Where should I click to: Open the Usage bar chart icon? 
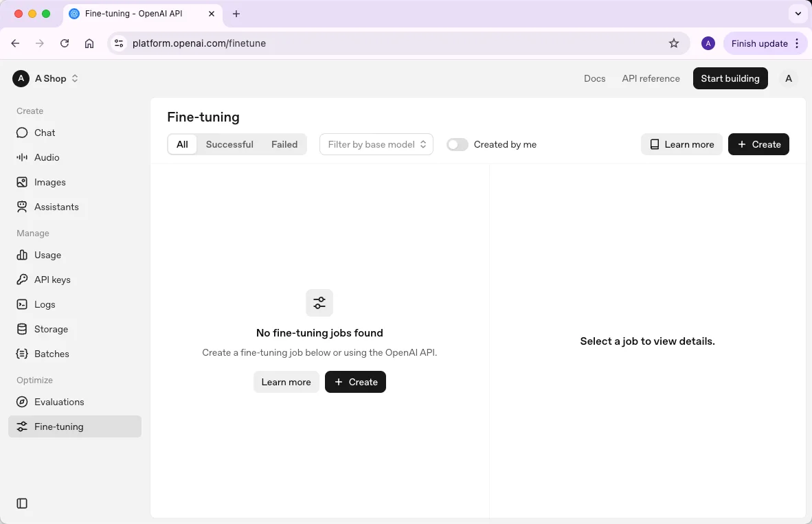[22, 255]
